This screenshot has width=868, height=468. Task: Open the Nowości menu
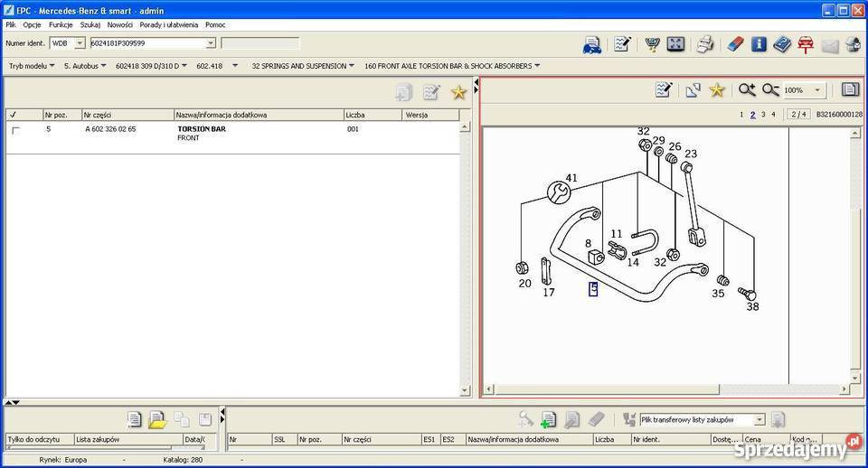click(120, 25)
